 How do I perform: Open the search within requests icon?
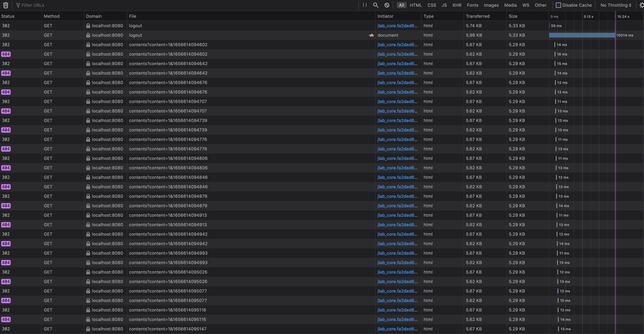[x=375, y=5]
